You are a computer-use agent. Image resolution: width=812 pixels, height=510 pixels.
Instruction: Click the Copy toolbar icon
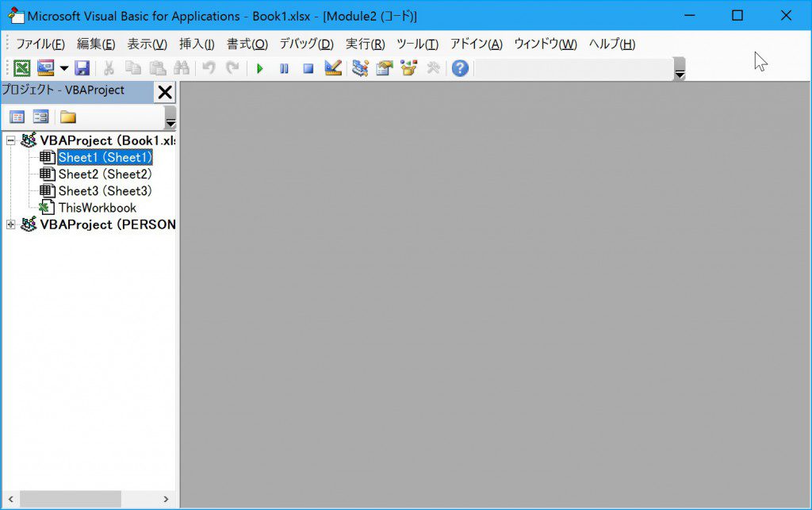pos(133,68)
